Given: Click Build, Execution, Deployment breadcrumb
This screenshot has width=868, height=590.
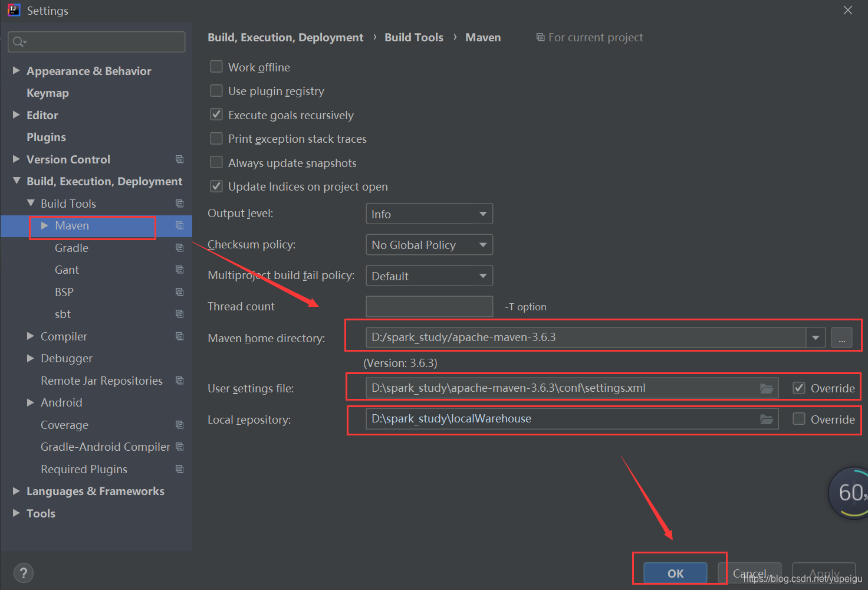Looking at the screenshot, I should [285, 37].
